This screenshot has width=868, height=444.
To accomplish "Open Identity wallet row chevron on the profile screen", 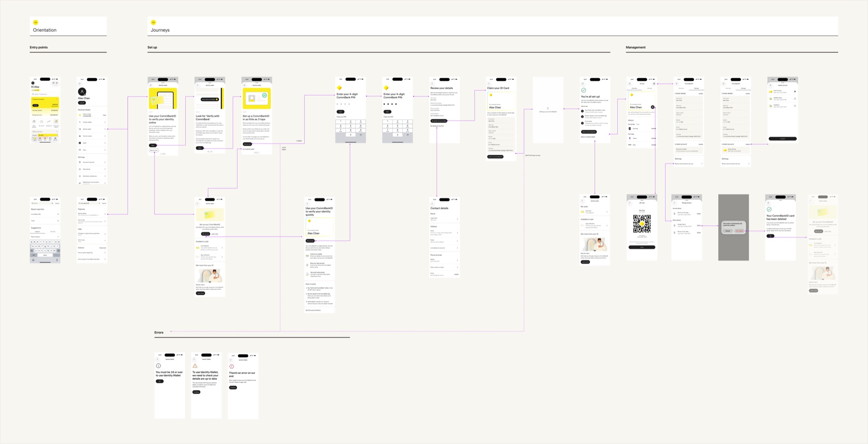I will coord(105,129).
